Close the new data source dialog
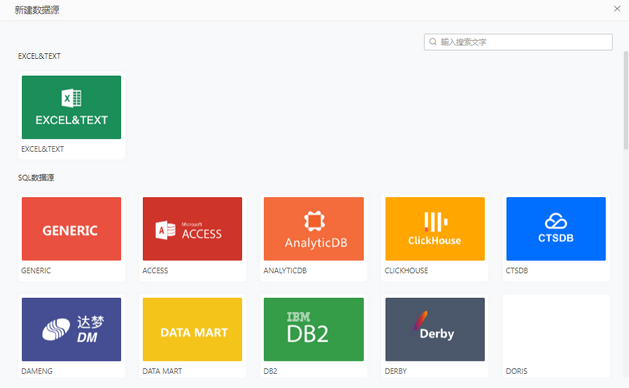The image size is (629, 388). coord(617,9)
